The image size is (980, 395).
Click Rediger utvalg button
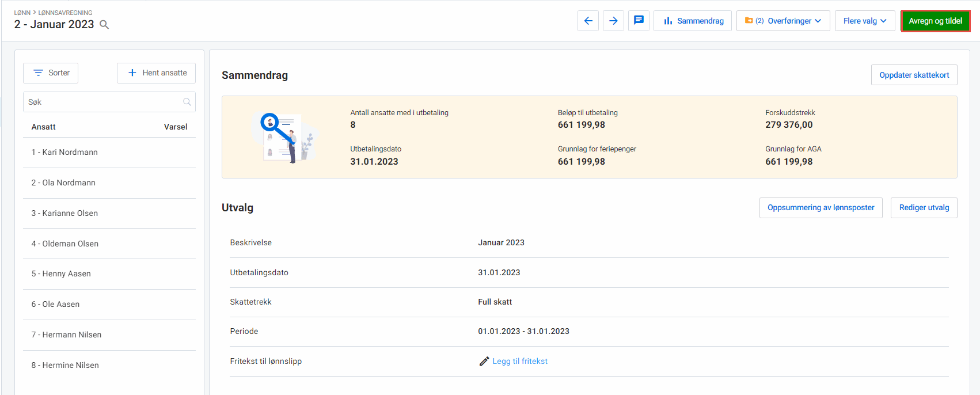924,208
